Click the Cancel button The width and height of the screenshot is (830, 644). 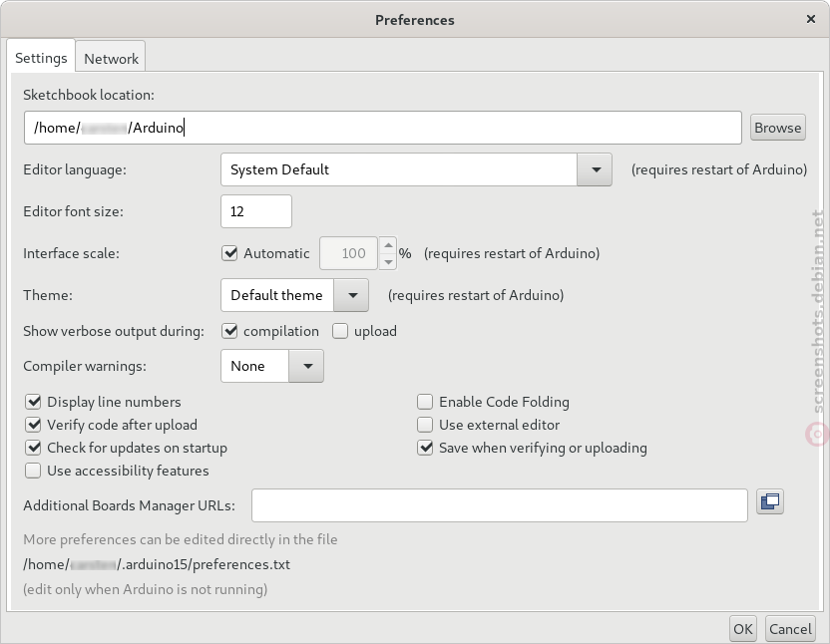[x=790, y=629]
